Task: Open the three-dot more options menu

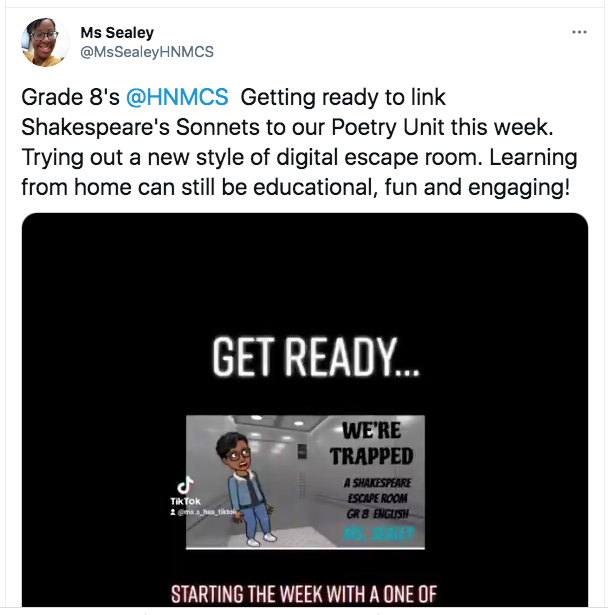Action: point(579,32)
